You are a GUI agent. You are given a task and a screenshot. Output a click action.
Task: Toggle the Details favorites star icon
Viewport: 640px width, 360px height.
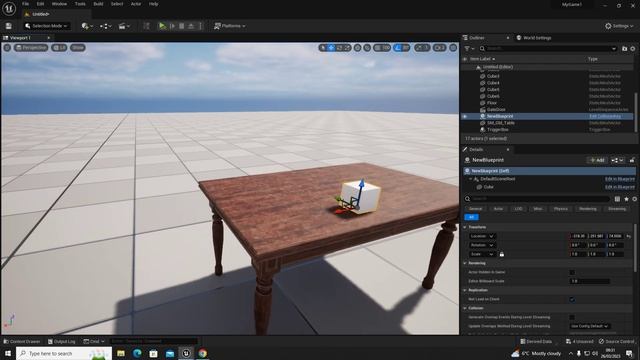pyautogui.click(x=626, y=199)
